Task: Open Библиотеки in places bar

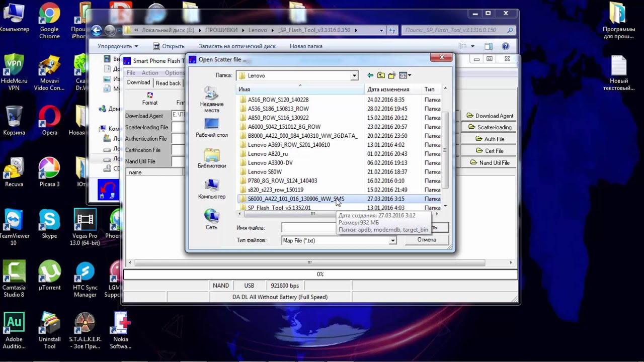Action: coord(212,158)
